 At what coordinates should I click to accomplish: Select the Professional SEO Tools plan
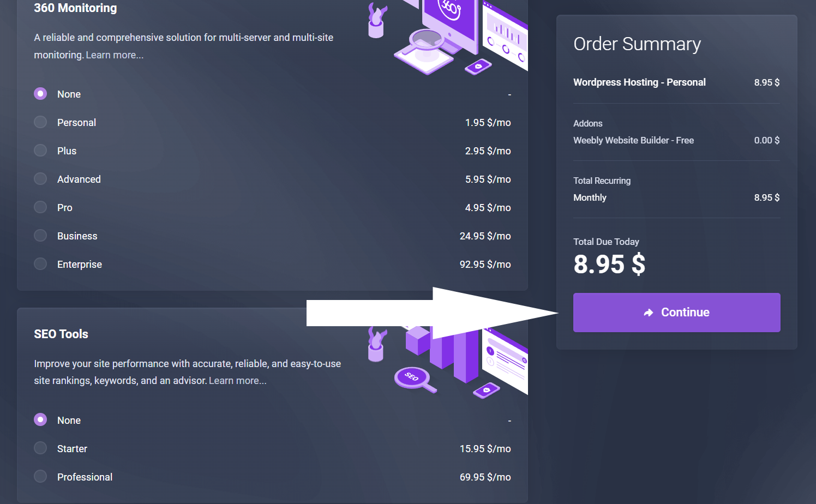coord(40,477)
